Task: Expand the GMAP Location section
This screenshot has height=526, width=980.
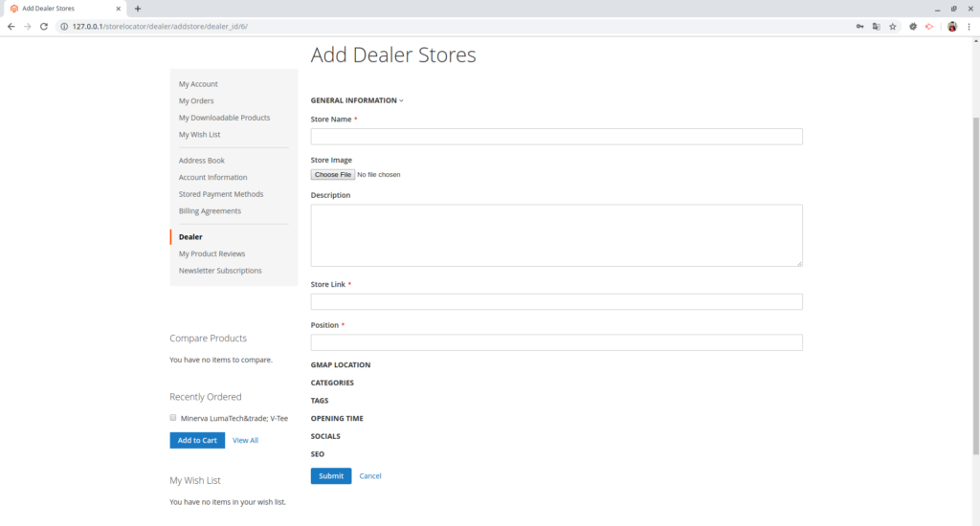Action: [x=341, y=365]
